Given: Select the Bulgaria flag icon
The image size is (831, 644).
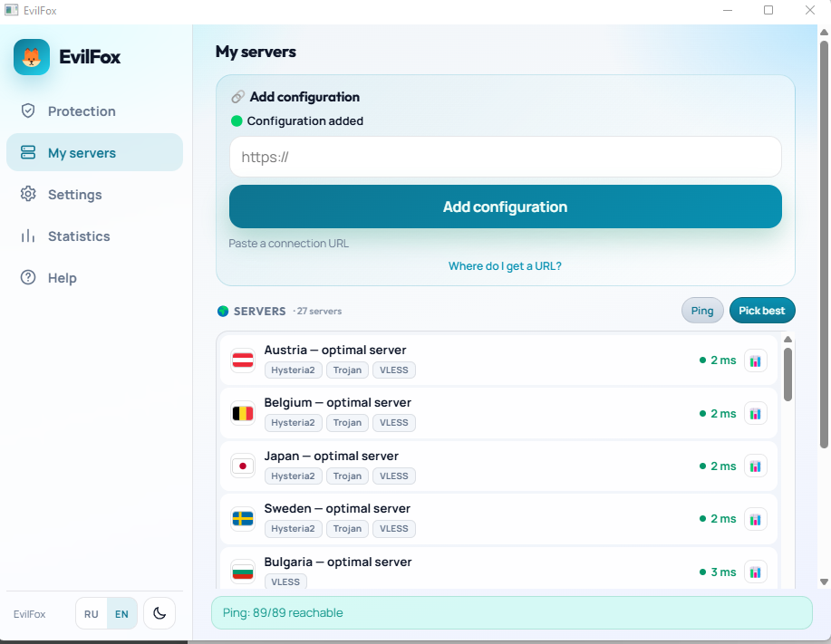Looking at the screenshot, I should point(243,572).
